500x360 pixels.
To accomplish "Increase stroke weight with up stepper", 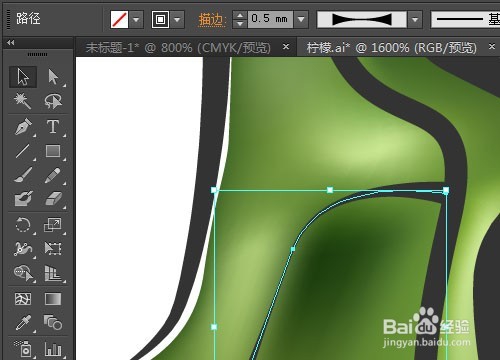I will pos(240,15).
